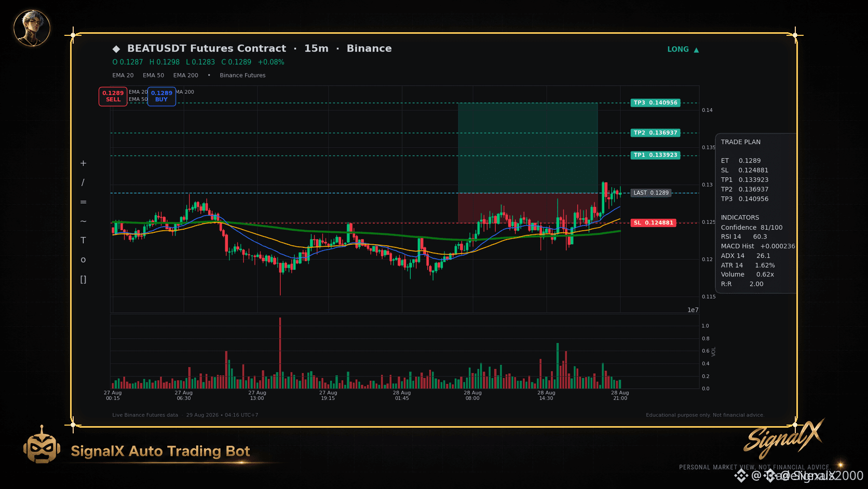This screenshot has height=489, width=868.
Task: Select the plus crosshair tool
Action: pyautogui.click(x=83, y=163)
